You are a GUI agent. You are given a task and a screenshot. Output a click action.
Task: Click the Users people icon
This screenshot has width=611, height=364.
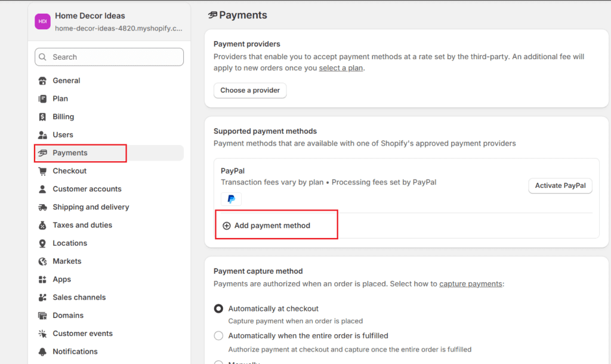pos(42,135)
